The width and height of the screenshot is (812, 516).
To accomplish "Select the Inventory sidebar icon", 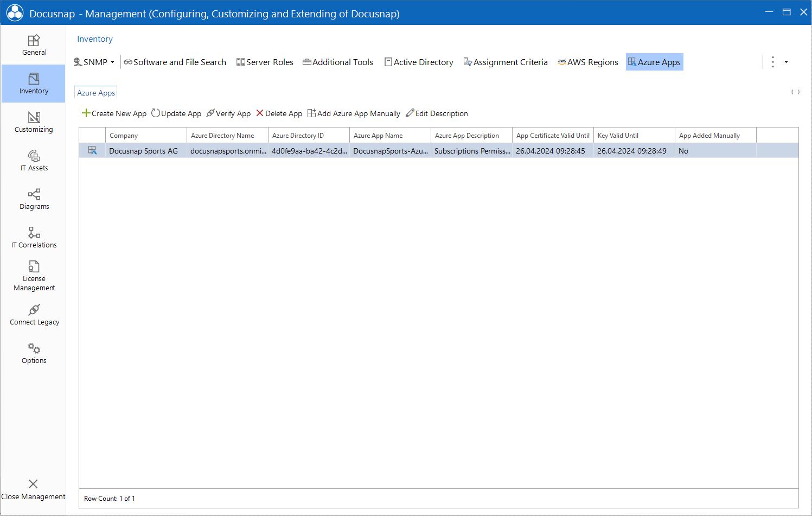I will [34, 79].
